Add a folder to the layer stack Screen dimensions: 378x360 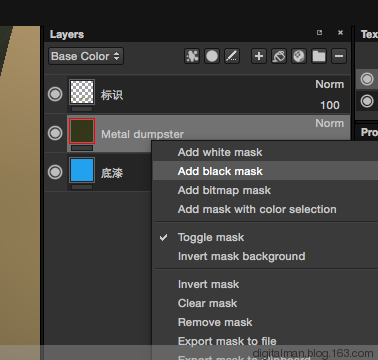tap(319, 56)
